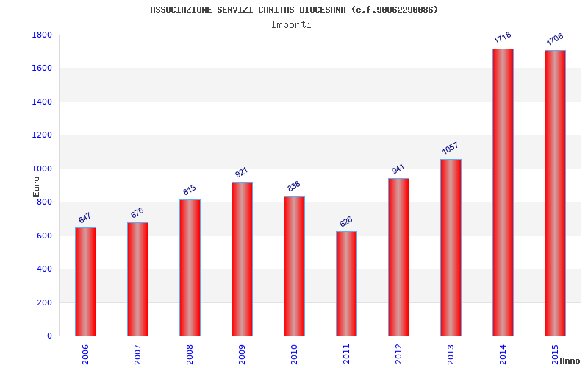Click the value label 626
The width and height of the screenshot is (588, 368).
coord(345,222)
